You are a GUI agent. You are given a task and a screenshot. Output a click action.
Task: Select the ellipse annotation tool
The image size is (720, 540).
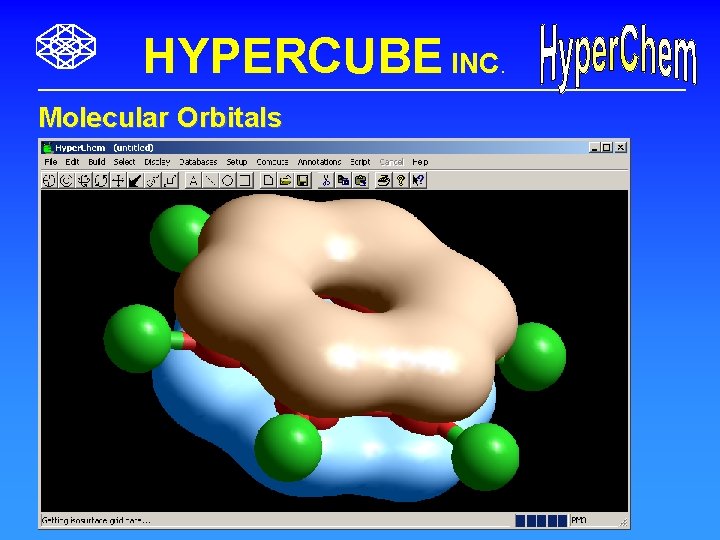228,180
